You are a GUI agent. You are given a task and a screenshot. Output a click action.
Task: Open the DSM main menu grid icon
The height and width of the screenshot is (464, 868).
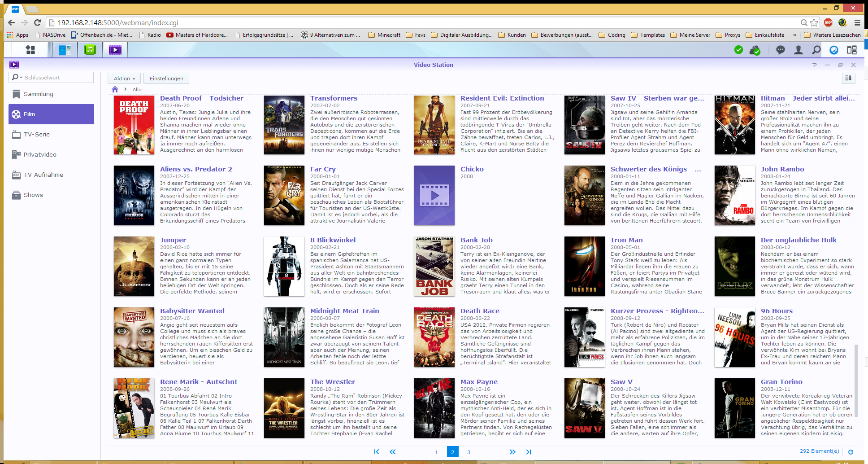pyautogui.click(x=30, y=50)
